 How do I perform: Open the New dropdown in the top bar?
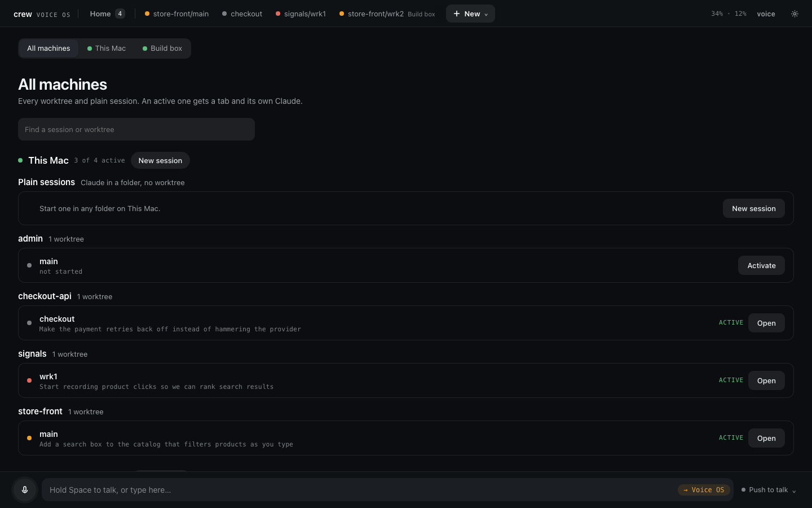(470, 14)
